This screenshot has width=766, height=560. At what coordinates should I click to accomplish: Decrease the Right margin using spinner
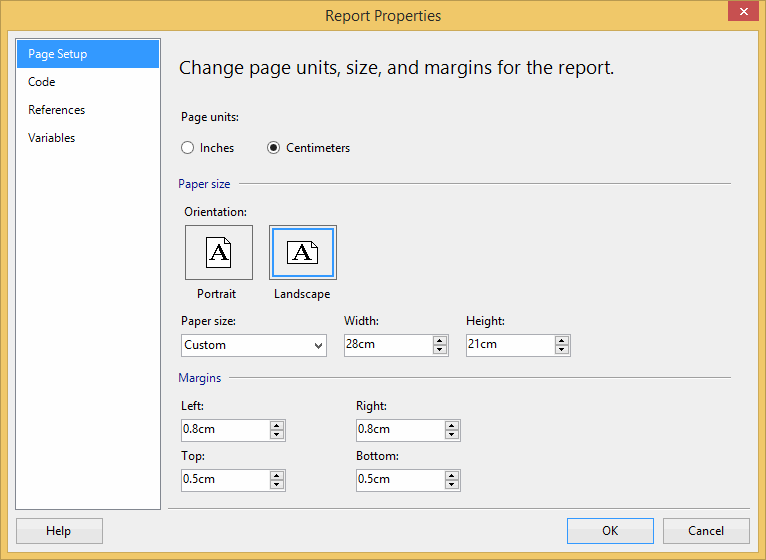[x=452, y=434]
